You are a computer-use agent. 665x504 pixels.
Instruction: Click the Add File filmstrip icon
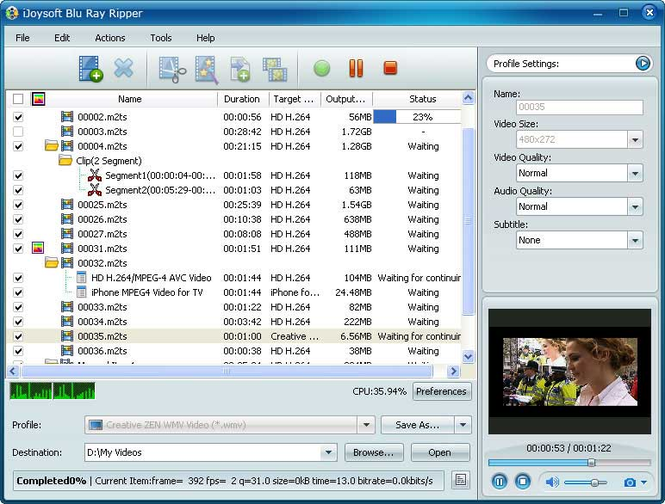pos(91,68)
